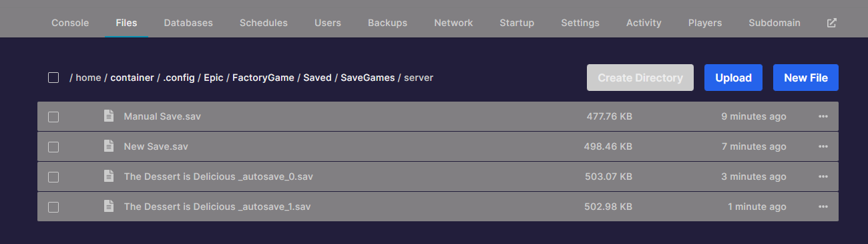Open the external link icon in the navigation bar
The width and height of the screenshot is (868, 244).
(831, 23)
